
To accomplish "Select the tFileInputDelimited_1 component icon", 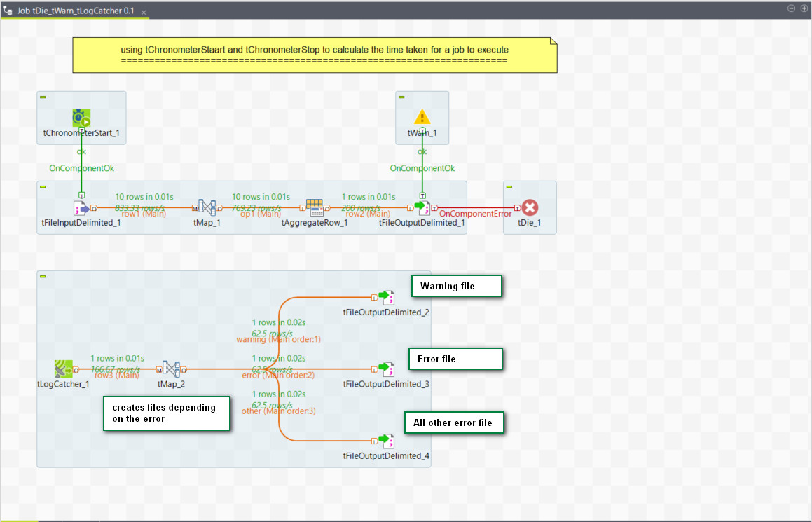I will (82, 207).
